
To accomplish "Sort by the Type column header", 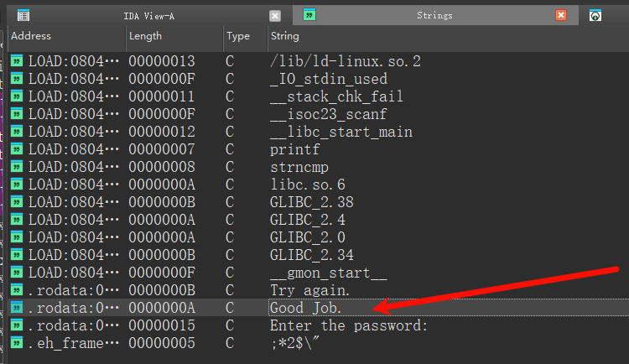I will (238, 36).
